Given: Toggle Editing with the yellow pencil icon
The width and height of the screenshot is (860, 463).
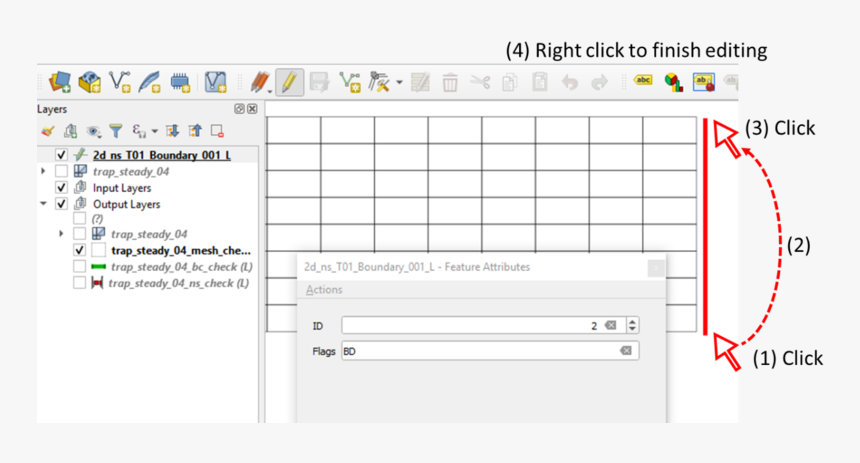Looking at the screenshot, I should point(290,82).
